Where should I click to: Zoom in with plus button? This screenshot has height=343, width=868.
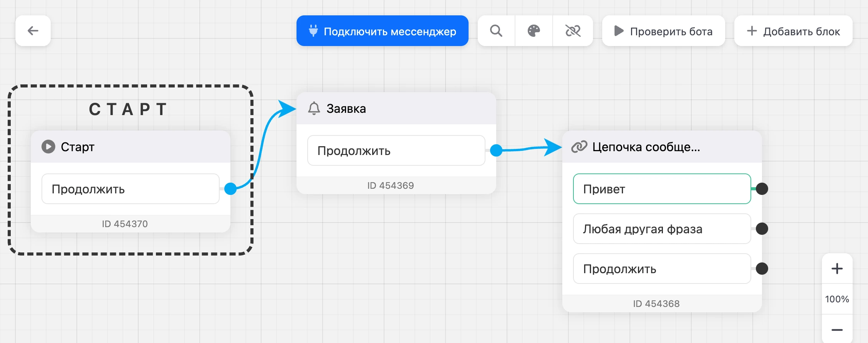pyautogui.click(x=837, y=269)
